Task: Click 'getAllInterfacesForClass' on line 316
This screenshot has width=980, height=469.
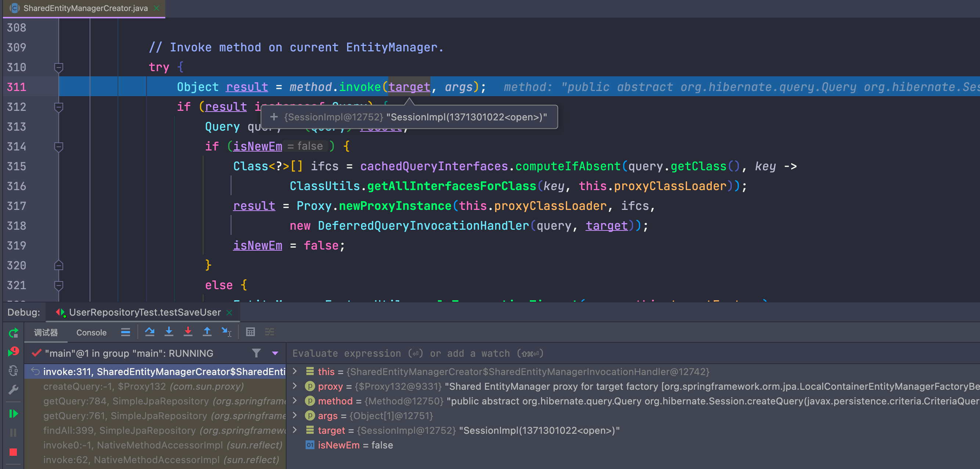Action: [x=451, y=186]
